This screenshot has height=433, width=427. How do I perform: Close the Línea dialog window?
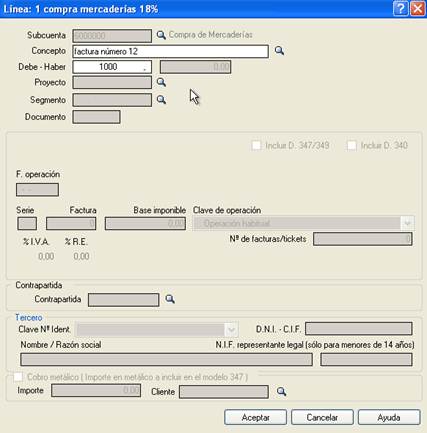[417, 9]
